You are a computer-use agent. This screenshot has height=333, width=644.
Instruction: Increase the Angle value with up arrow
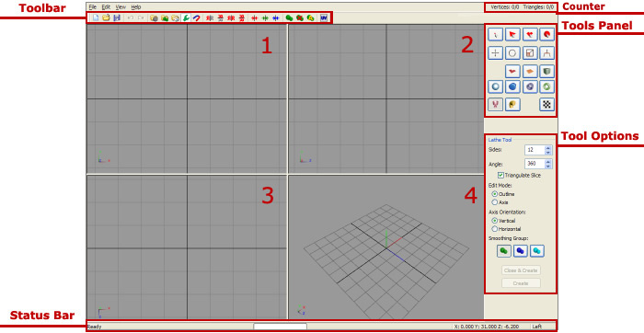pyautogui.click(x=548, y=161)
